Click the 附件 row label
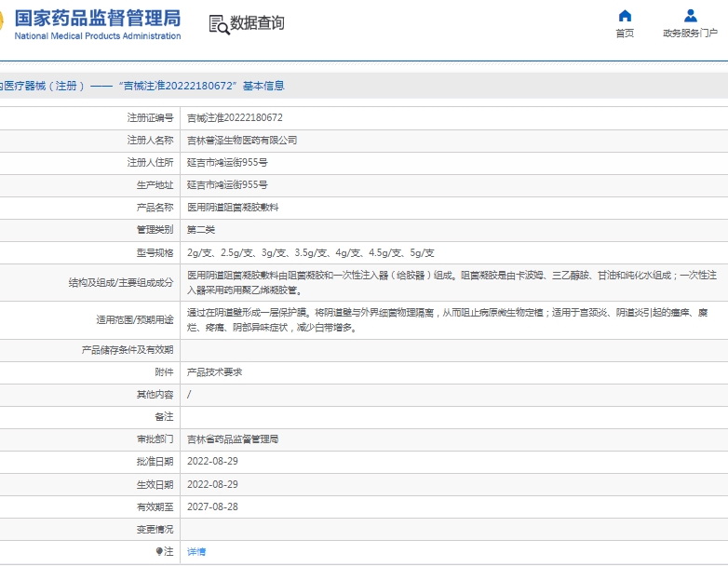728x567 pixels. click(165, 372)
